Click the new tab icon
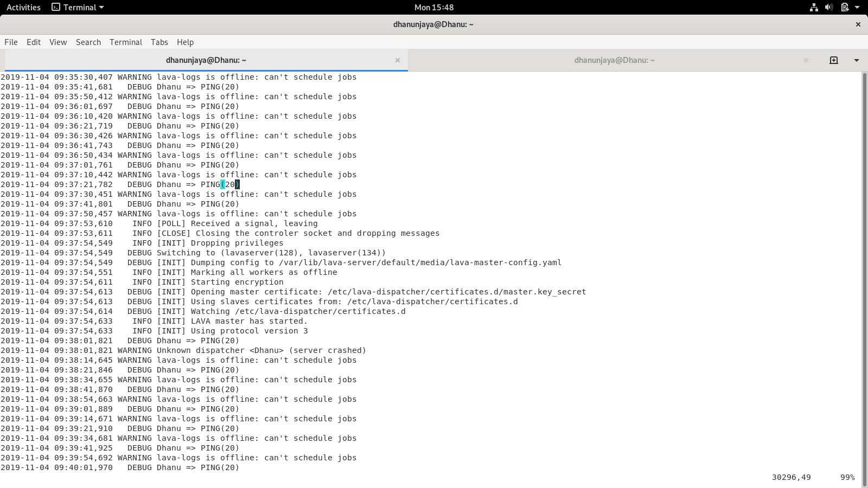The height and width of the screenshot is (488, 868). [834, 60]
